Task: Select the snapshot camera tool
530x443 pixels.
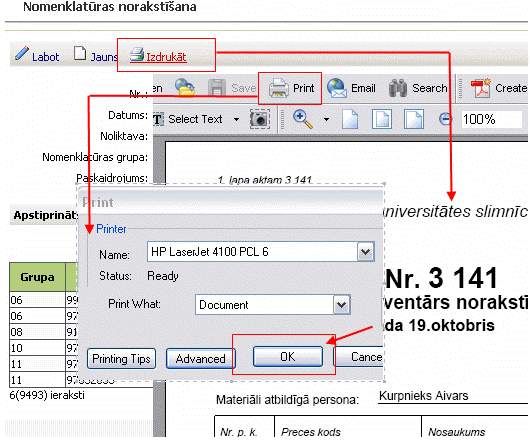Action: tap(260, 119)
